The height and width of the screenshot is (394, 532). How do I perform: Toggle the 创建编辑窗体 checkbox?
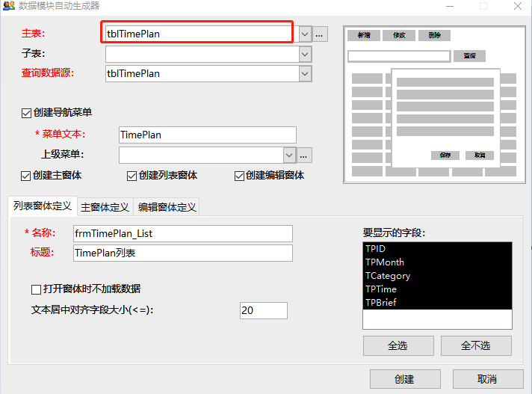tap(239, 176)
